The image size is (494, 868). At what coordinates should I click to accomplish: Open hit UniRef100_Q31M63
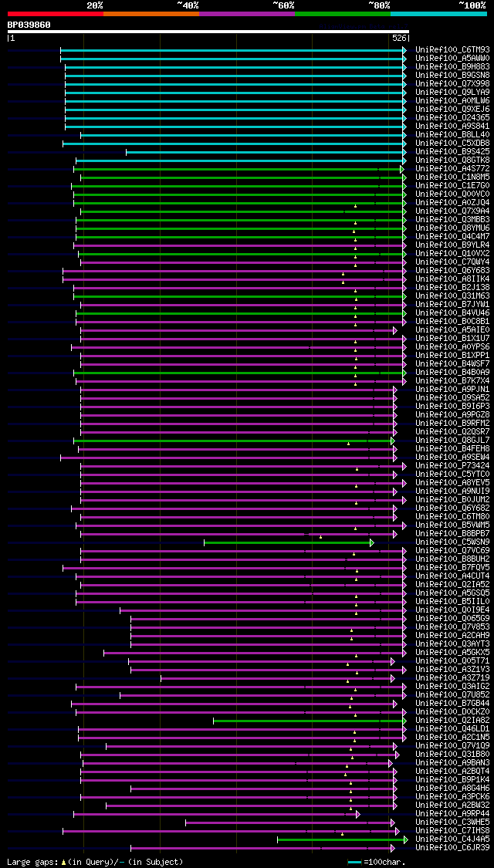[x=452, y=296]
